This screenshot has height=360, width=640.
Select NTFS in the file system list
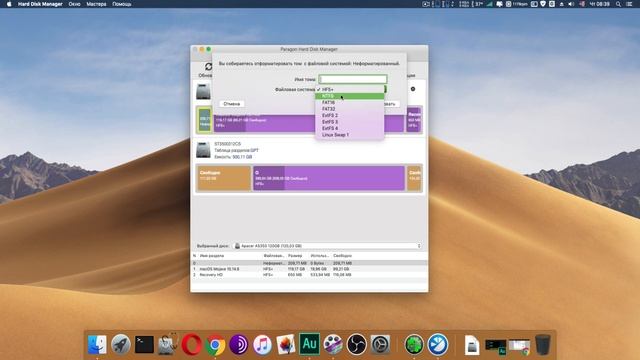pos(349,96)
